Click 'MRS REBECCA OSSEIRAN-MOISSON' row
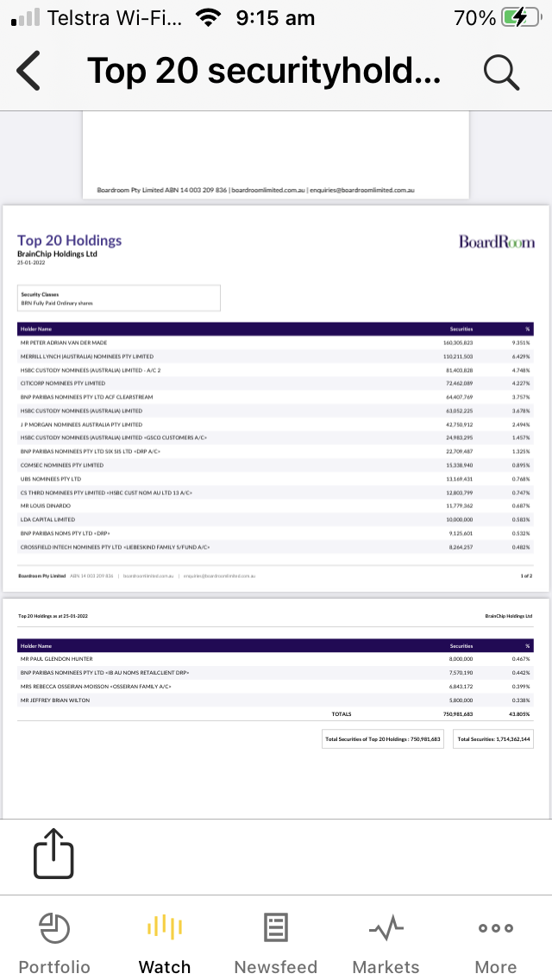The height and width of the screenshot is (980, 552). point(275,686)
